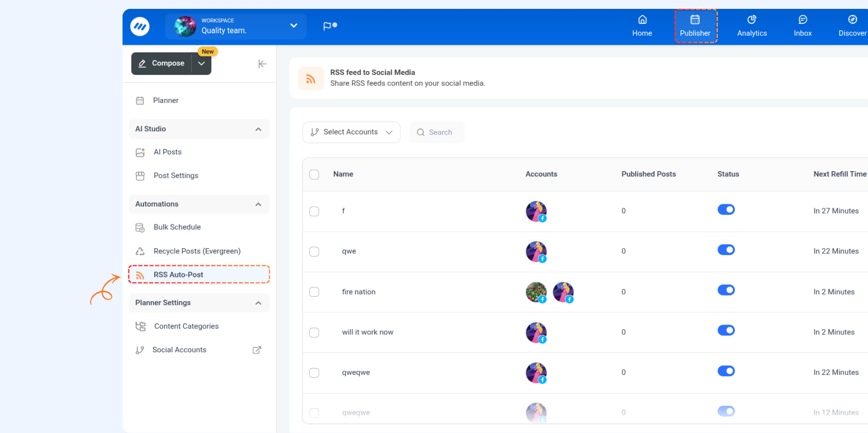Tick the select-all checkbox in table header
Image resolution: width=868 pixels, height=433 pixels.
point(314,174)
